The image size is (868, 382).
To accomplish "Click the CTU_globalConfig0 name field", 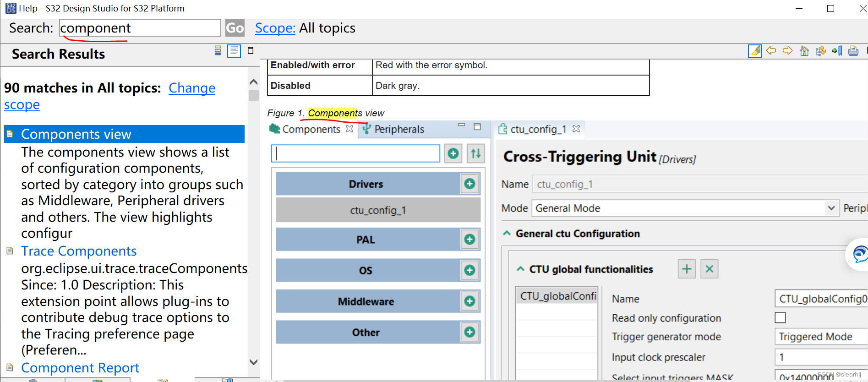I will pos(821,299).
